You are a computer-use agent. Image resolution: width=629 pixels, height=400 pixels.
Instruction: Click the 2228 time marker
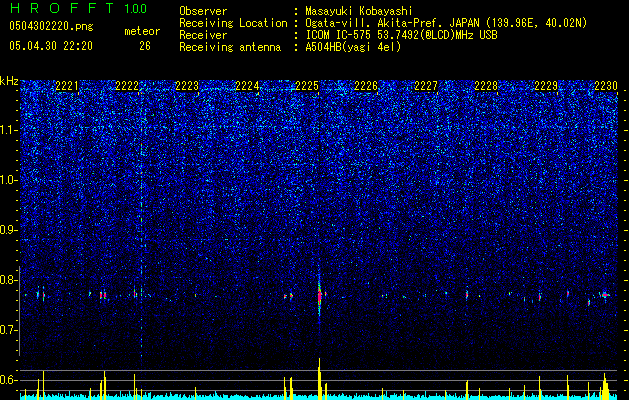point(486,86)
